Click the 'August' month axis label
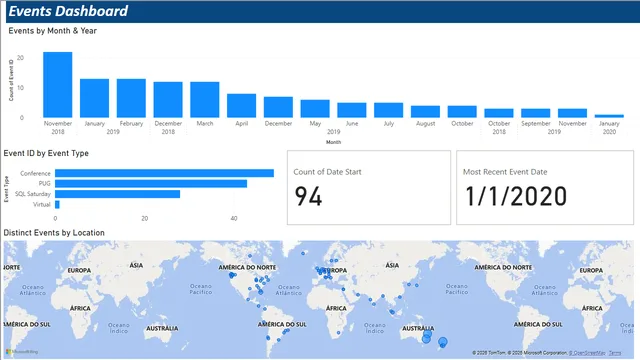Image resolution: width=640 pixels, height=360 pixels. point(425,123)
